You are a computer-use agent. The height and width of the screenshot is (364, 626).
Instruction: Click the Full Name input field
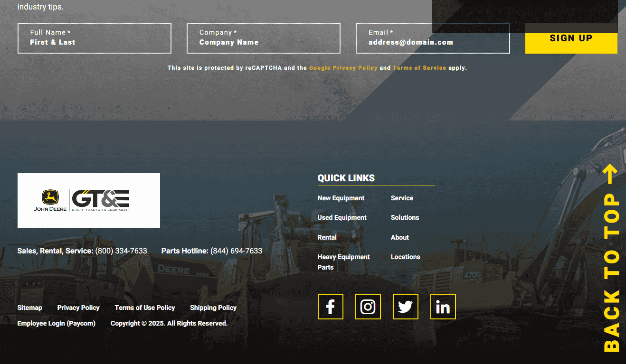pos(94,38)
